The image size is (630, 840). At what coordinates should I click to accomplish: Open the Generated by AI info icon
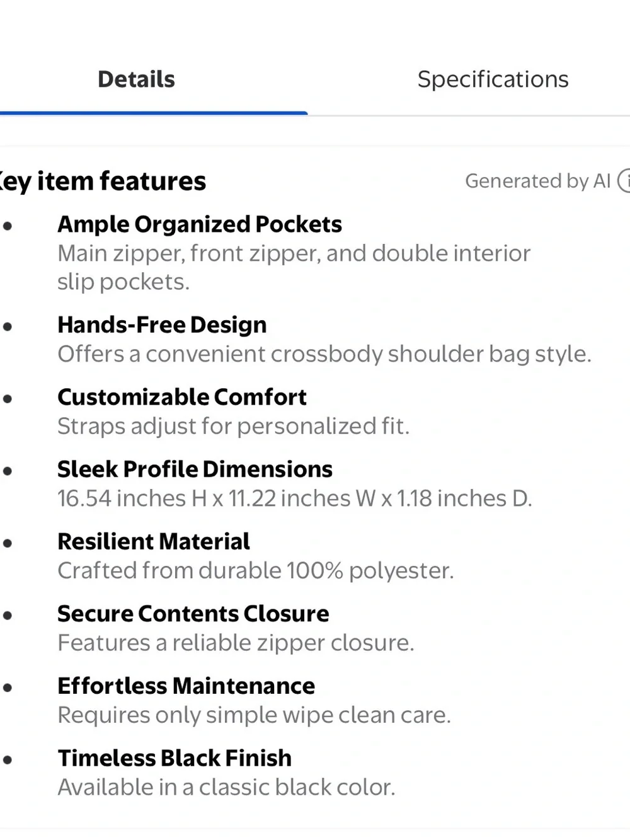click(x=624, y=181)
